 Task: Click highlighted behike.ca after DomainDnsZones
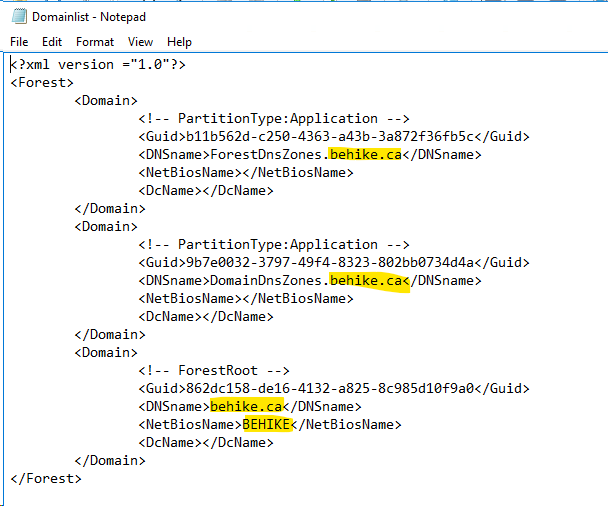coord(367,280)
